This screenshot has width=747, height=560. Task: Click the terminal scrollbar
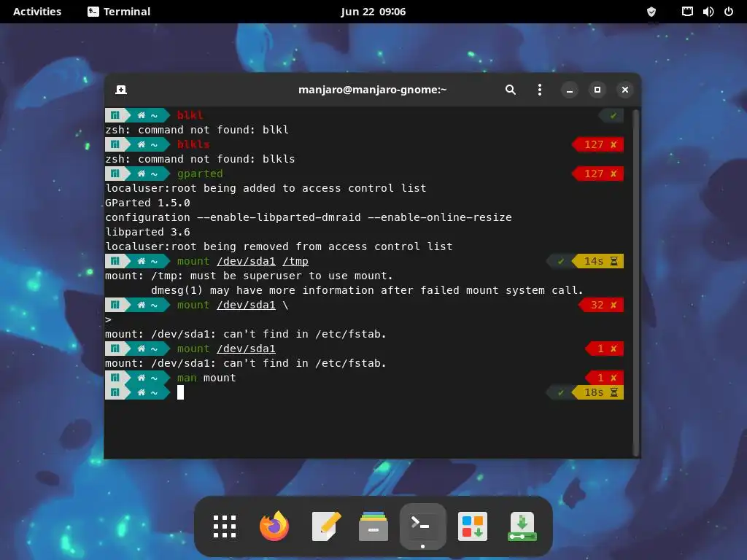point(635,283)
